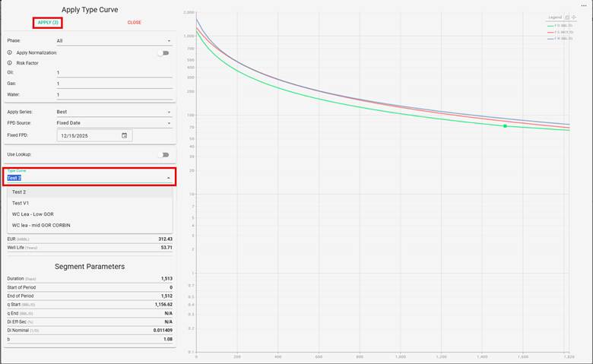Click the q Start value 1,156.62

coord(163,304)
